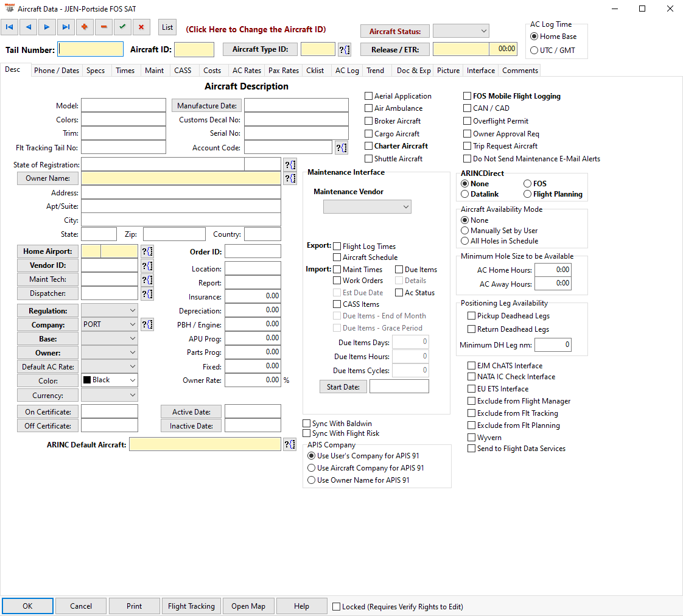
Task: Jump to the last aircraft record
Action: [x=66, y=27]
